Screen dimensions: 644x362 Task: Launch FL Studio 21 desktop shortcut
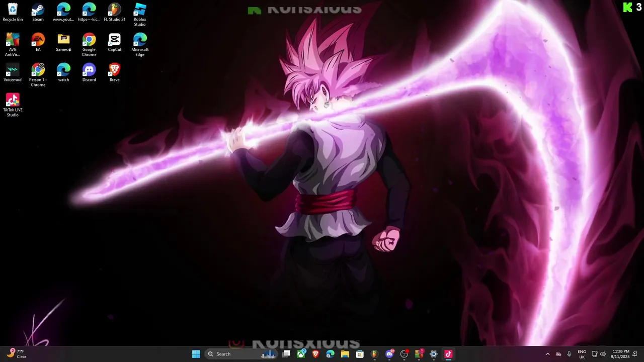click(115, 13)
